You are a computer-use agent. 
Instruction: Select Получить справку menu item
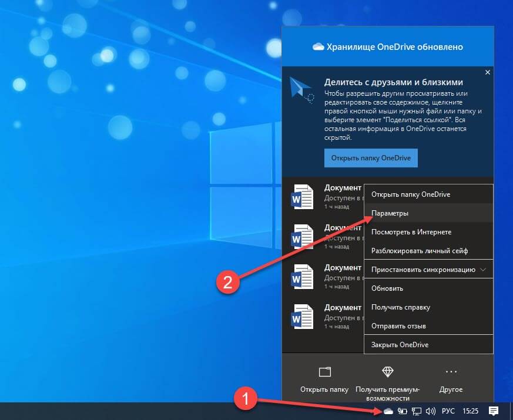click(x=401, y=307)
